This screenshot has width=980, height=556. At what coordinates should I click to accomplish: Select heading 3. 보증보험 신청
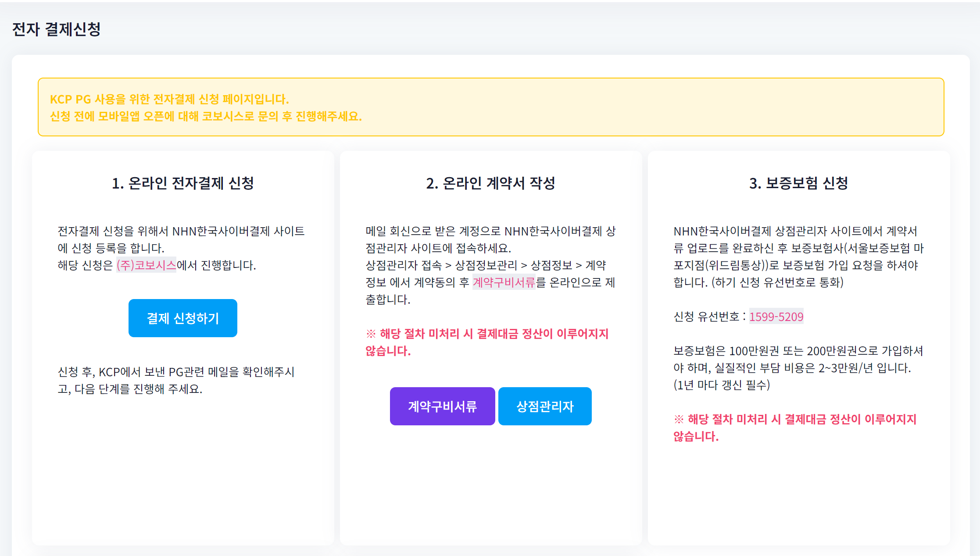click(x=798, y=183)
